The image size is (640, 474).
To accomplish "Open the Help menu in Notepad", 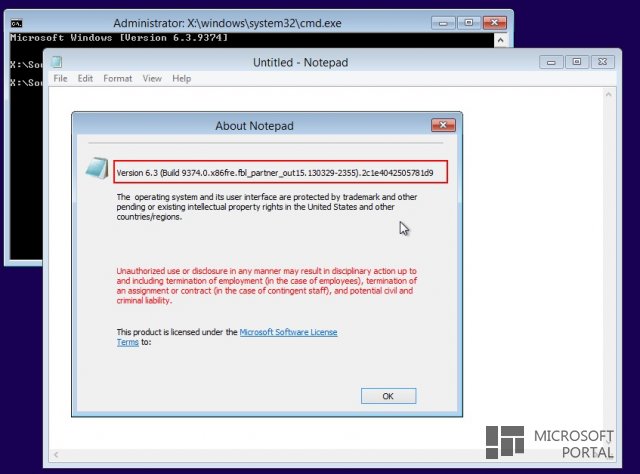I will [x=182, y=78].
